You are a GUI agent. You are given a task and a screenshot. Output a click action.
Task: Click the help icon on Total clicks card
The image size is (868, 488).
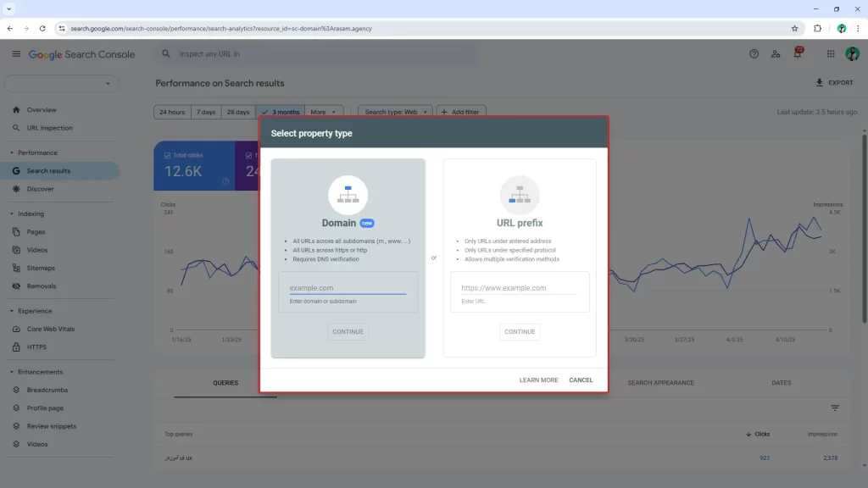tap(225, 181)
